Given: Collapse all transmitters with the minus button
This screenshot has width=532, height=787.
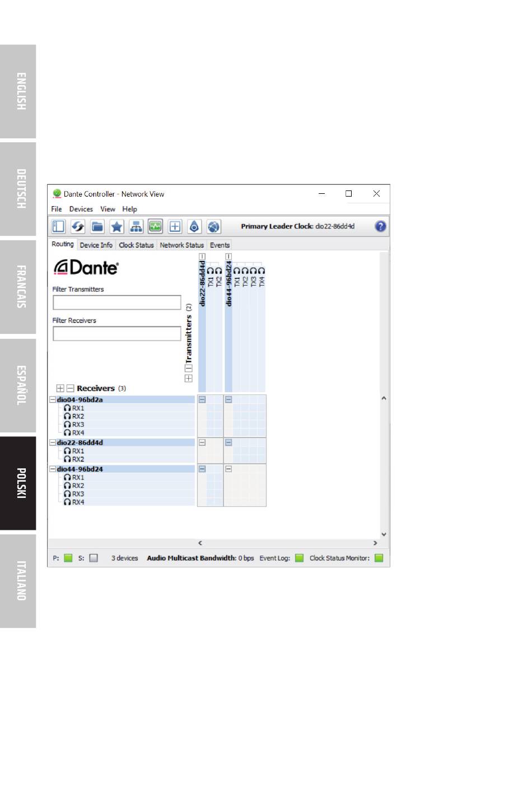Looking at the screenshot, I should (x=189, y=368).
